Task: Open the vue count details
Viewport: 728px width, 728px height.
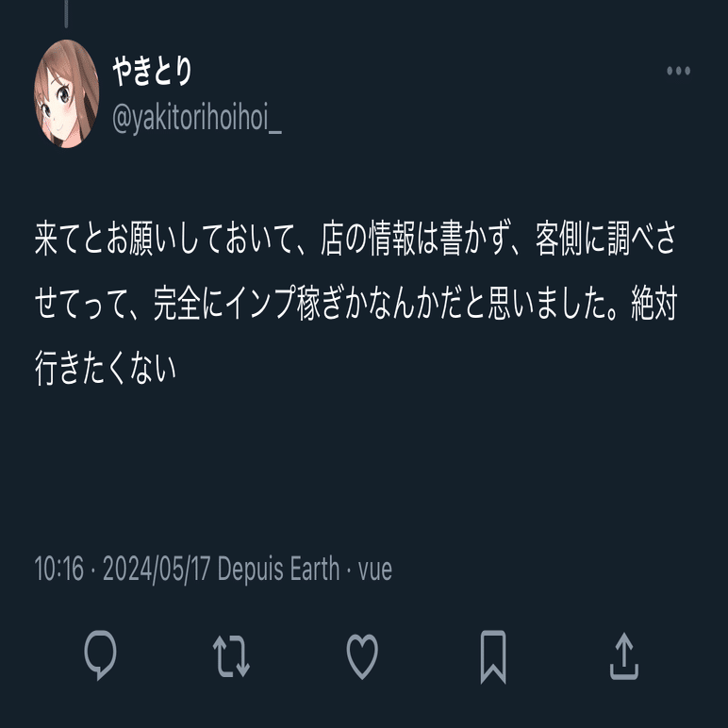Action: point(375,570)
